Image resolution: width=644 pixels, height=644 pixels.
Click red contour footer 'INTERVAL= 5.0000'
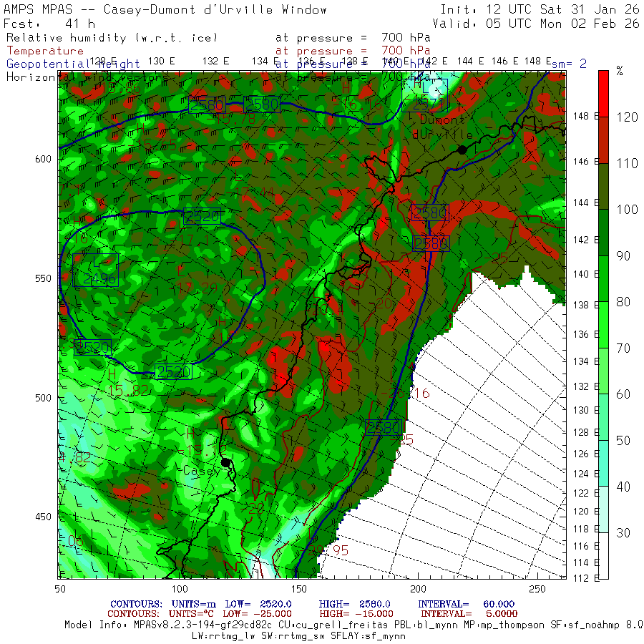tap(469, 614)
